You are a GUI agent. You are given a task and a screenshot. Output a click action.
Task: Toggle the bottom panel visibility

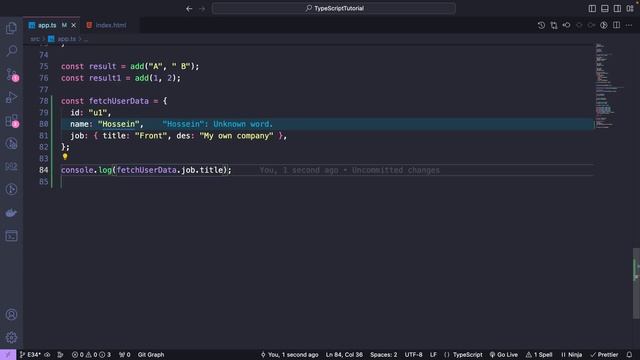coord(605,8)
